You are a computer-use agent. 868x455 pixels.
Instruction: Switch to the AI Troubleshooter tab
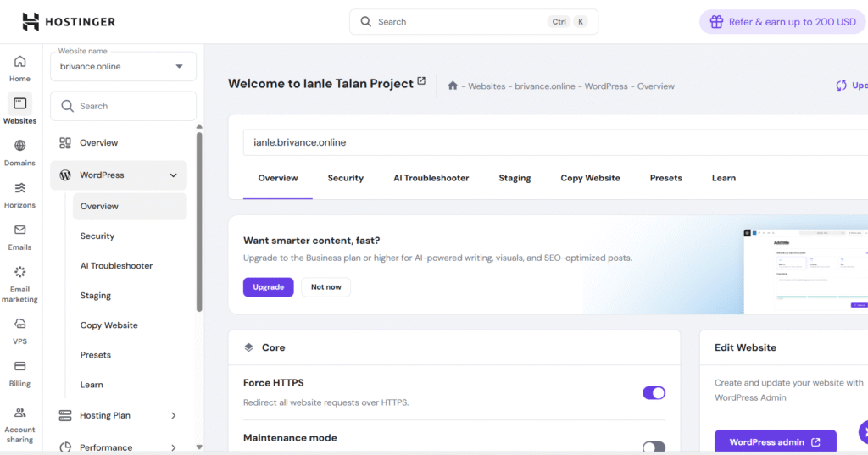click(x=431, y=179)
